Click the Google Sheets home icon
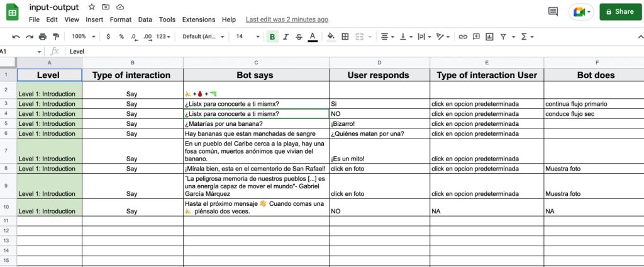The width and height of the screenshot is (644, 267). pyautogui.click(x=13, y=12)
